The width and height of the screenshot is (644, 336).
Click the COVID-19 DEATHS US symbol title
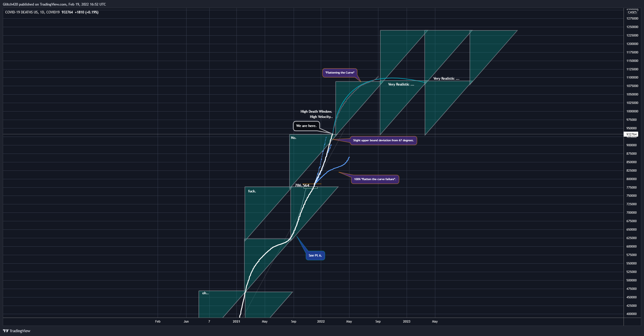pyautogui.click(x=22, y=12)
